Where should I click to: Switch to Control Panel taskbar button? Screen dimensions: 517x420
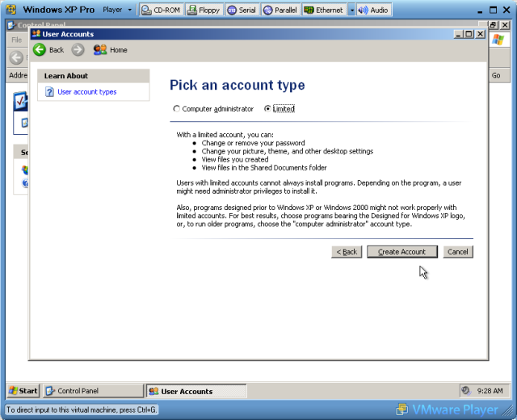pyautogui.click(x=94, y=391)
